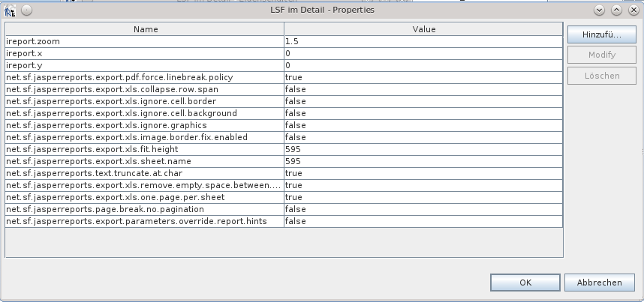This screenshot has height=302, width=644.
Task: Click the Hinzufü... add property button
Action: [x=602, y=34]
